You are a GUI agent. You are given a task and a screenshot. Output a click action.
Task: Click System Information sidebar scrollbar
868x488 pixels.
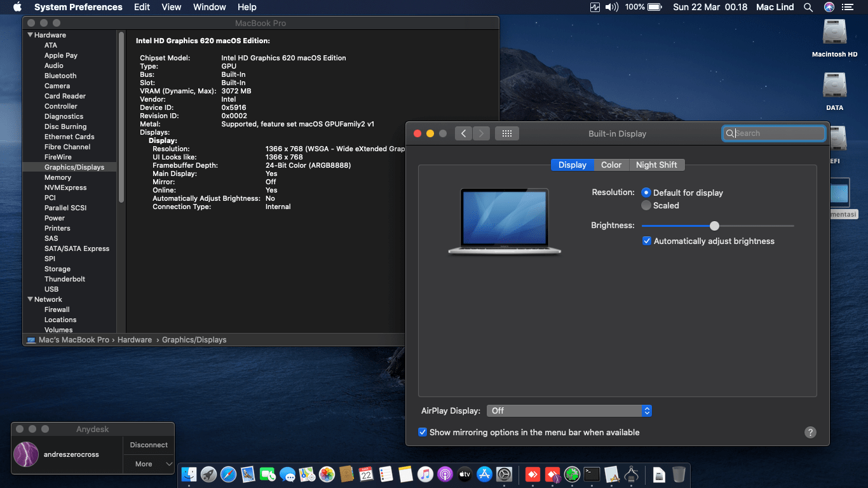pyautogui.click(x=121, y=118)
